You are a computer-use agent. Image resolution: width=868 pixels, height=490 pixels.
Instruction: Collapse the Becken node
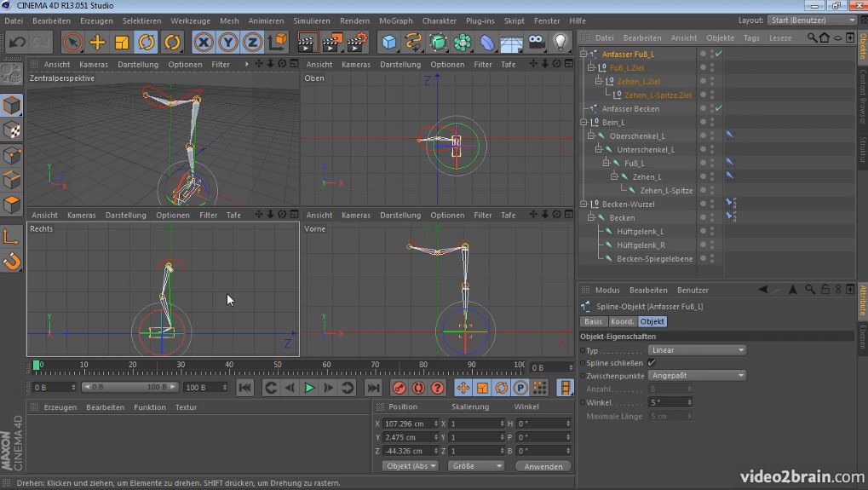click(x=591, y=217)
